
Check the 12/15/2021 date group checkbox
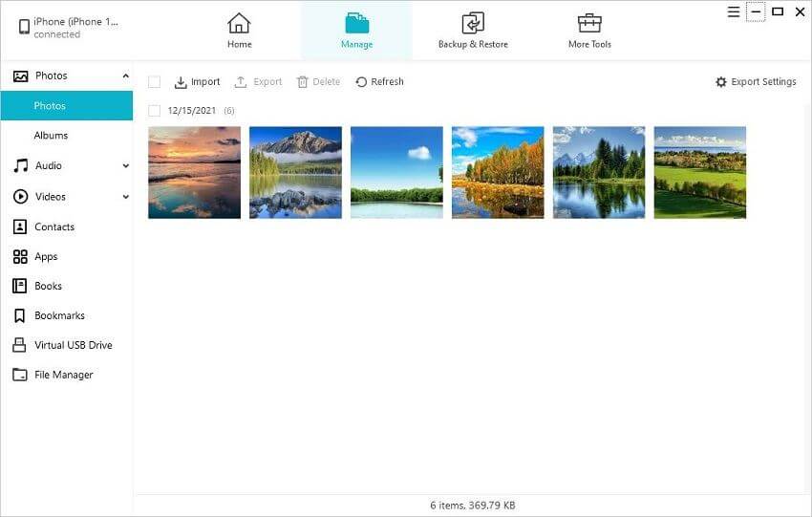click(x=155, y=111)
